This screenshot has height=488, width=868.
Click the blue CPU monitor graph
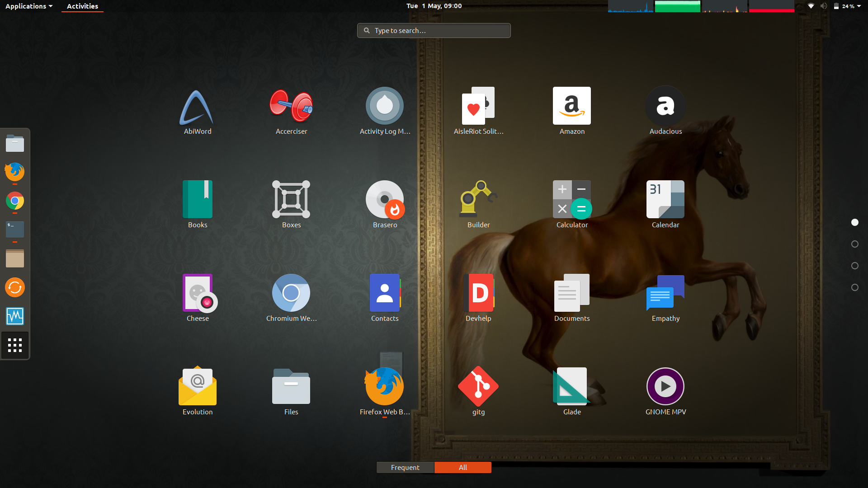click(x=631, y=6)
